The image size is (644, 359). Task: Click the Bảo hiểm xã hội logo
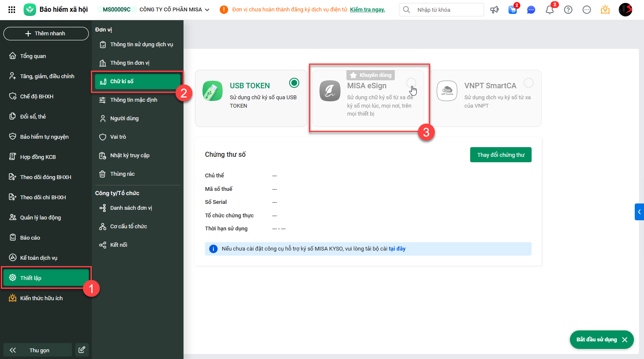click(30, 9)
